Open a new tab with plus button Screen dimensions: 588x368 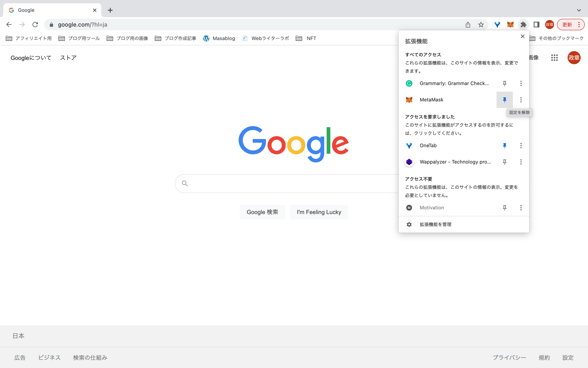(x=110, y=10)
